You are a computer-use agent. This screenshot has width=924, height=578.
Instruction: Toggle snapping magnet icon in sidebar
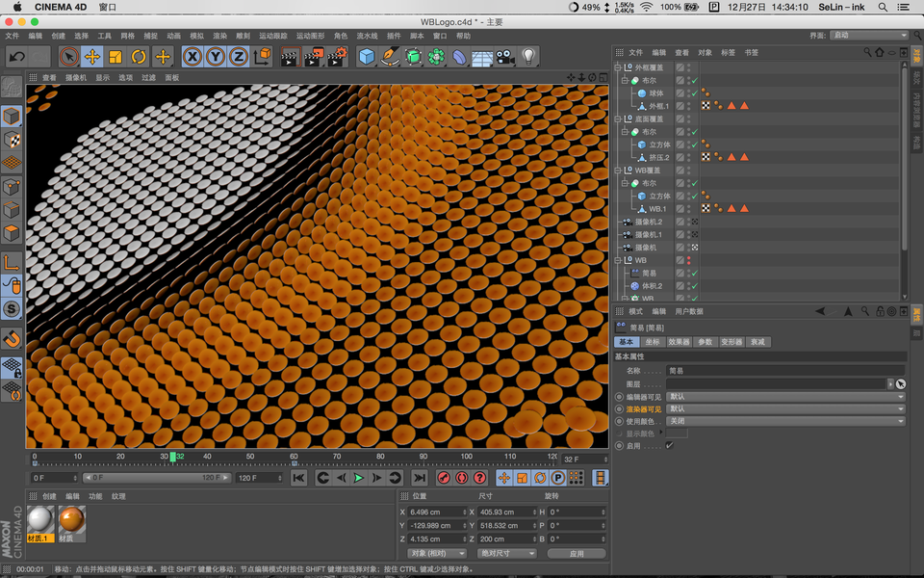point(12,338)
